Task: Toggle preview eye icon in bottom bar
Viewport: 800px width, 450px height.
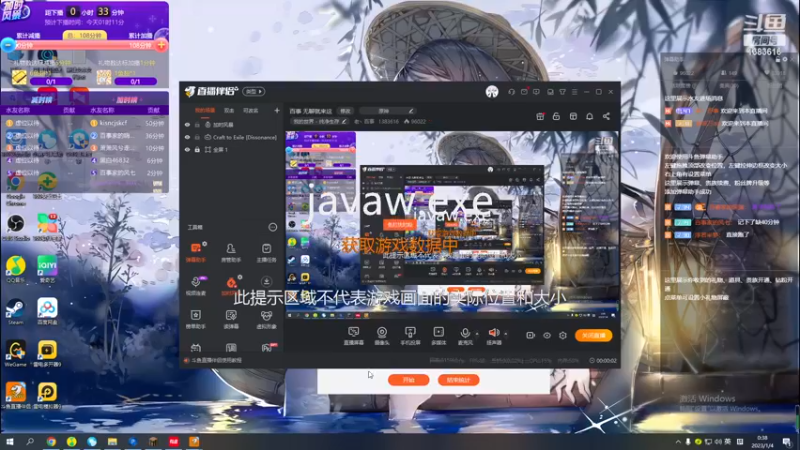Action: point(547,335)
